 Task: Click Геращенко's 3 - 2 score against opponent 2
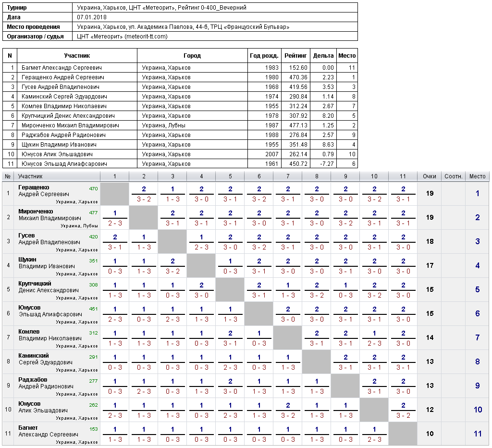[x=144, y=199]
